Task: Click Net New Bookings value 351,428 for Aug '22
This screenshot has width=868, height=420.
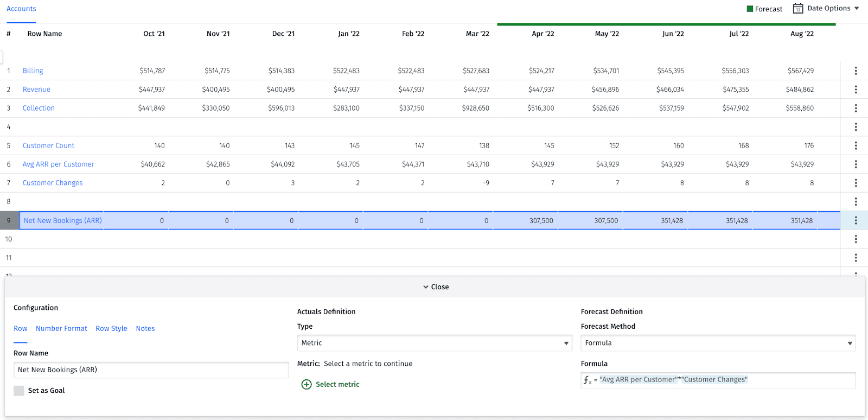Action: click(x=802, y=221)
